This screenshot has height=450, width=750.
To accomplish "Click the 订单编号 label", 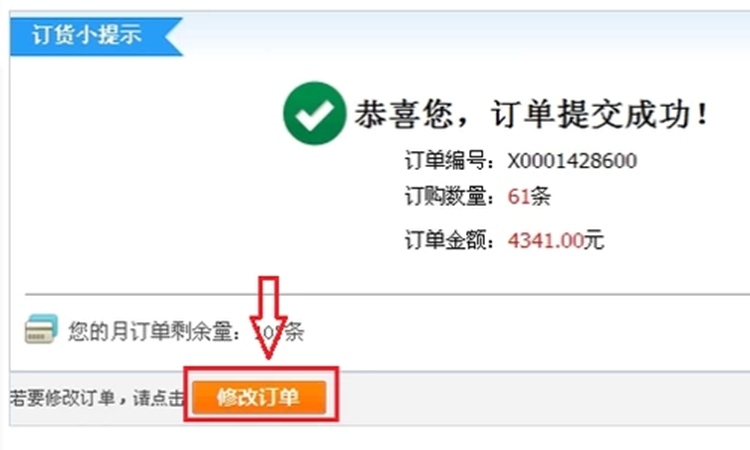I will click(450, 161).
